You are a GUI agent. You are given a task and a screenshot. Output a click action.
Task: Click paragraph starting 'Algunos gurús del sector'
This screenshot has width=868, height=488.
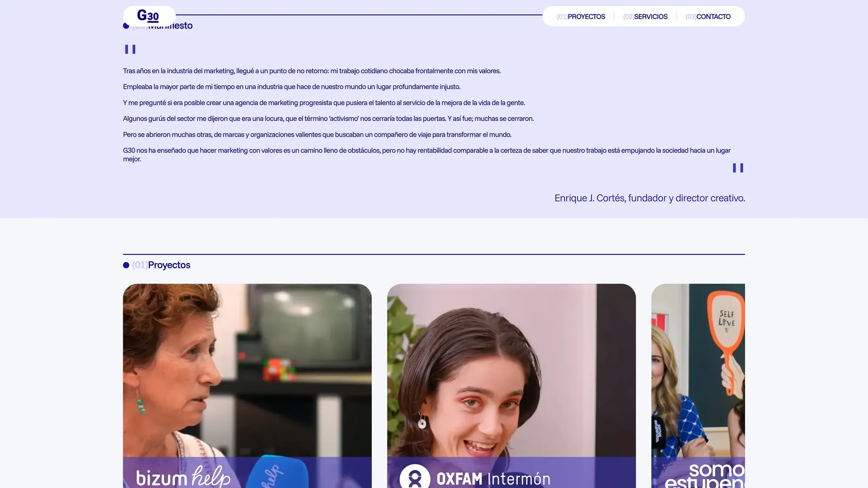pyautogui.click(x=328, y=118)
